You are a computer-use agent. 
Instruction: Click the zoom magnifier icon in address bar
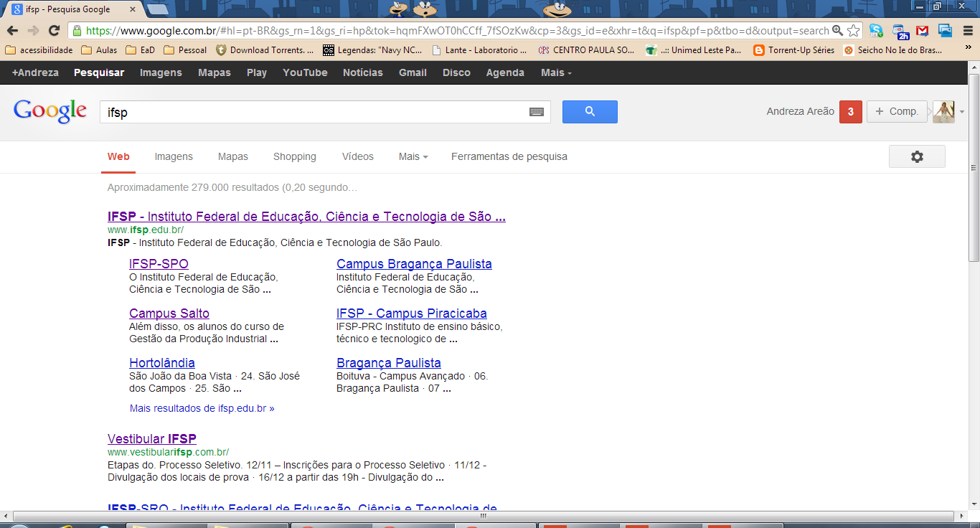[x=837, y=31]
